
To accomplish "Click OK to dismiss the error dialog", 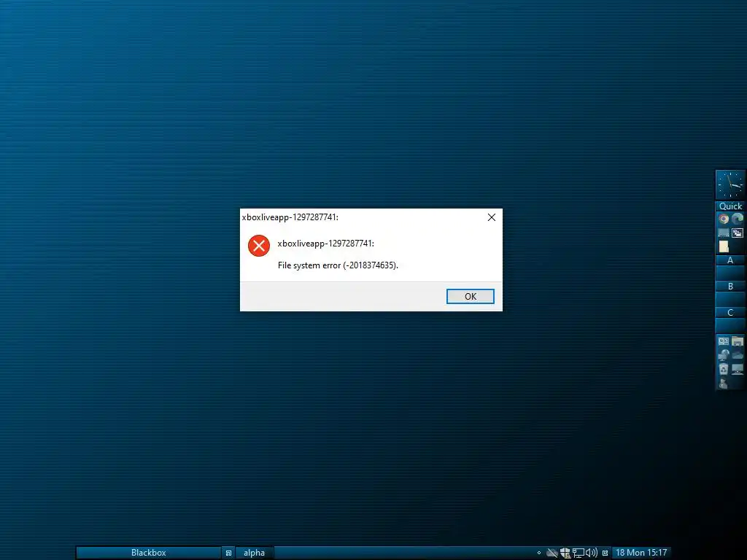I will point(471,296).
